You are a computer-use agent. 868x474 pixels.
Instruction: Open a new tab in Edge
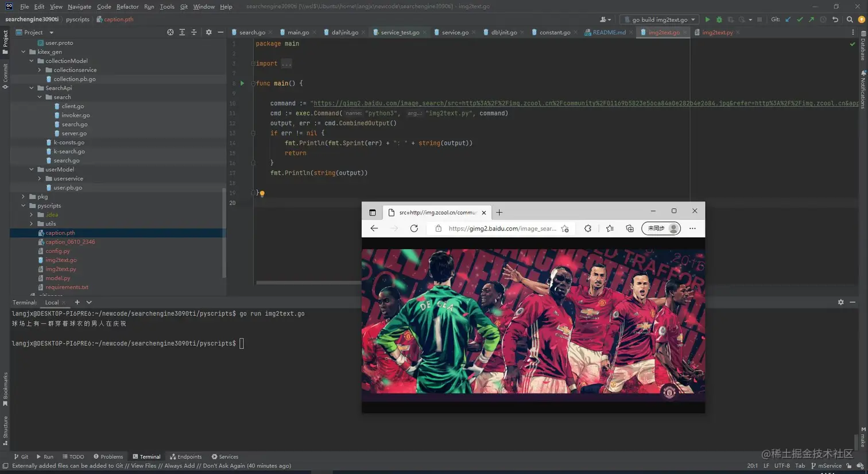499,213
